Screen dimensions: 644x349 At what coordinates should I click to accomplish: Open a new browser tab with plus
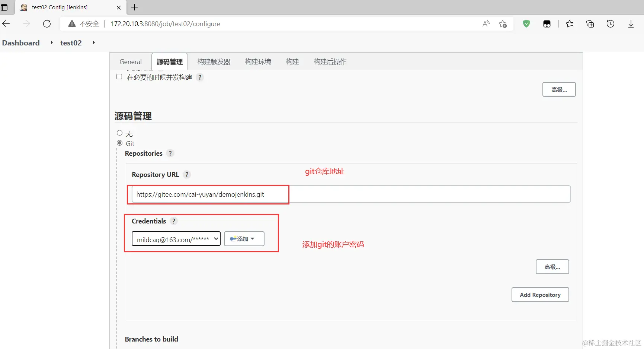(135, 7)
